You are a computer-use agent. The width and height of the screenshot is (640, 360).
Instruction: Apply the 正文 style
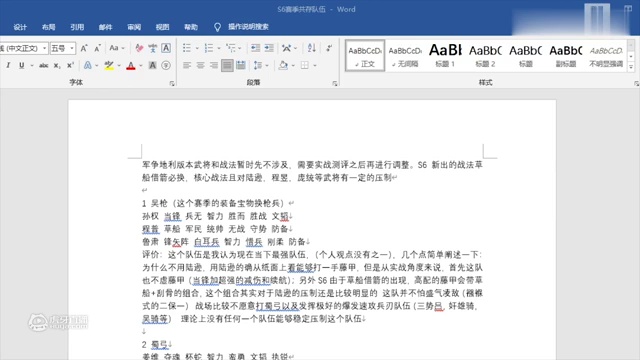pos(365,56)
